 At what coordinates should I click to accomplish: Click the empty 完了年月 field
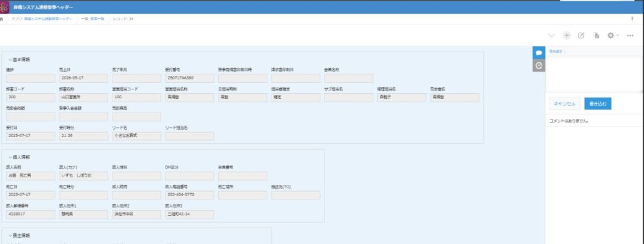[x=136, y=79]
